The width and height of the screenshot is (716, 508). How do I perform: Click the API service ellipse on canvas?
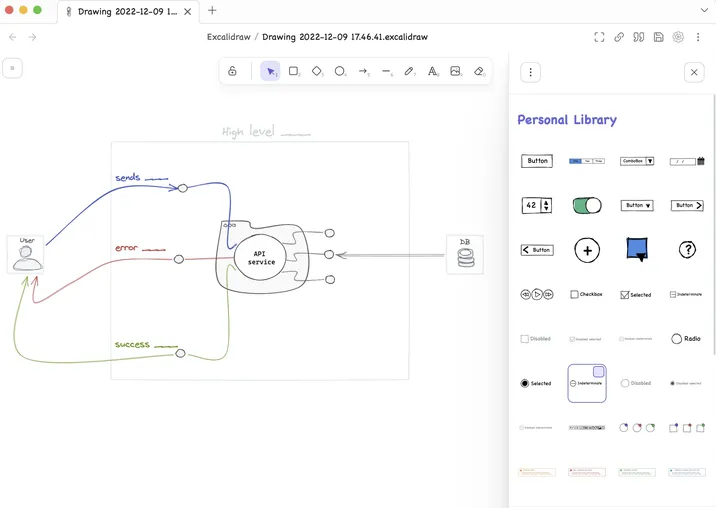click(261, 257)
